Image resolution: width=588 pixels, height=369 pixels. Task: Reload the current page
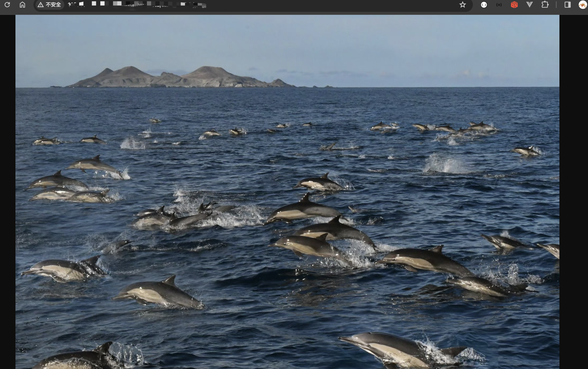click(x=7, y=5)
